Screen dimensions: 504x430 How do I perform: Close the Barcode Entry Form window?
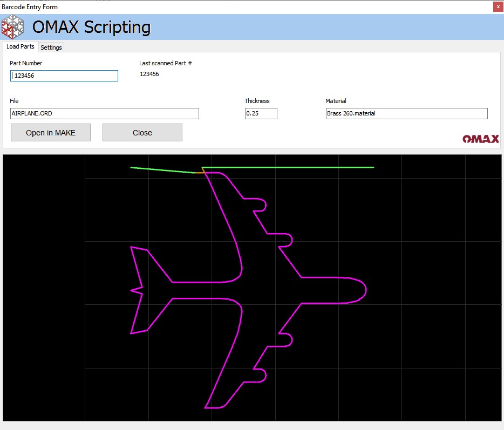[498, 7]
